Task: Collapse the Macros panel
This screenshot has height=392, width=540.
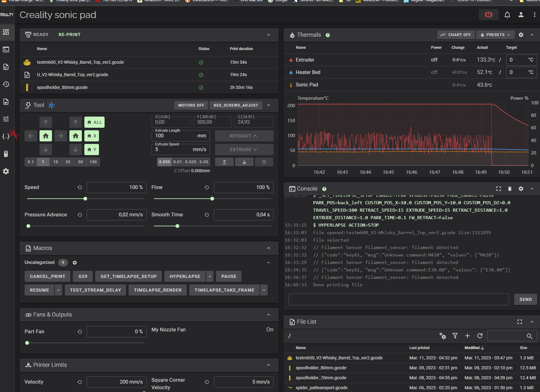Action: pyautogui.click(x=268, y=248)
